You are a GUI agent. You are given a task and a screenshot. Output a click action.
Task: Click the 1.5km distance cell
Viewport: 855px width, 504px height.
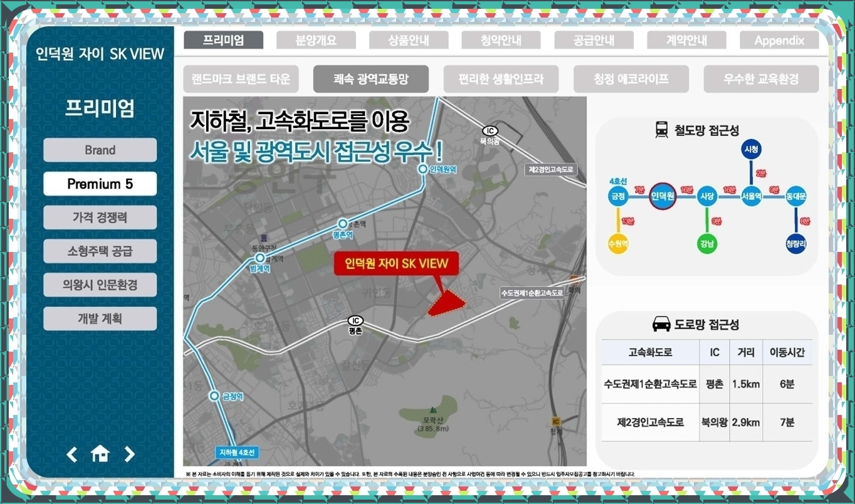746,384
